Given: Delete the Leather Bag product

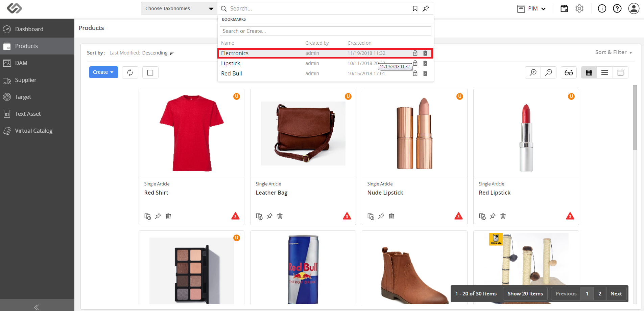Looking at the screenshot, I should tap(280, 216).
